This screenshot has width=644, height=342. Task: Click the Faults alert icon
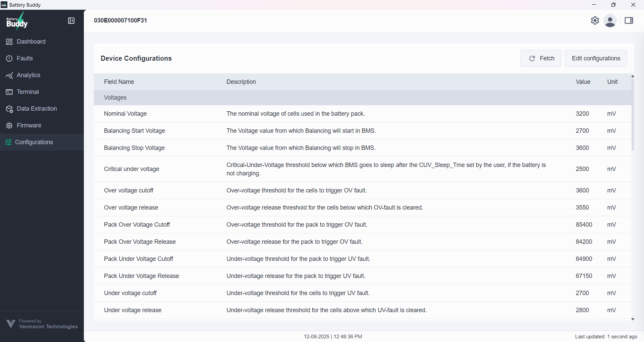[9, 58]
